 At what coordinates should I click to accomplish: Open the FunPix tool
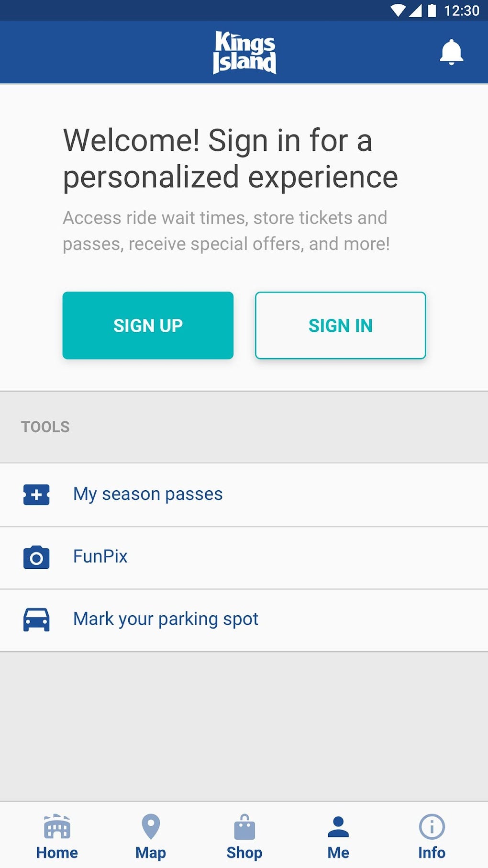[100, 557]
